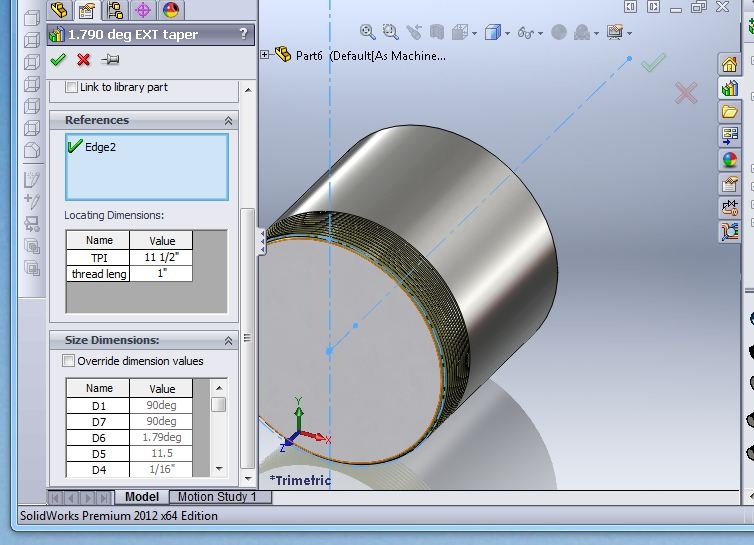Select D5 value 11.5 cell

click(161, 453)
